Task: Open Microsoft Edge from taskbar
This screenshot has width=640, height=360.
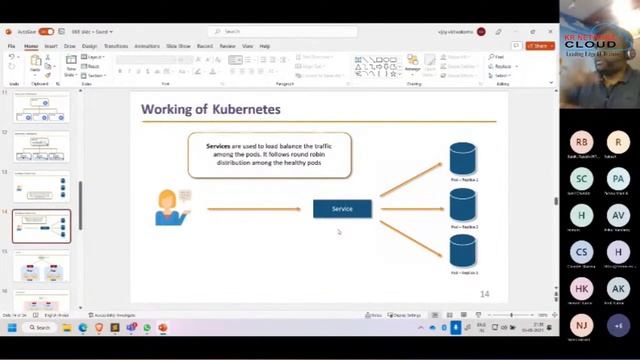Action: pyautogui.click(x=83, y=328)
